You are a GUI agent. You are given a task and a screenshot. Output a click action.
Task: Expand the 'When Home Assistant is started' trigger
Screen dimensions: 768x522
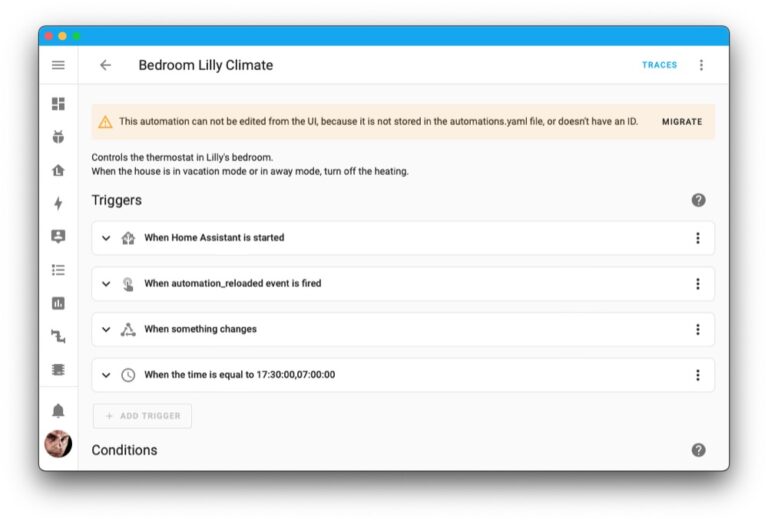[106, 238]
